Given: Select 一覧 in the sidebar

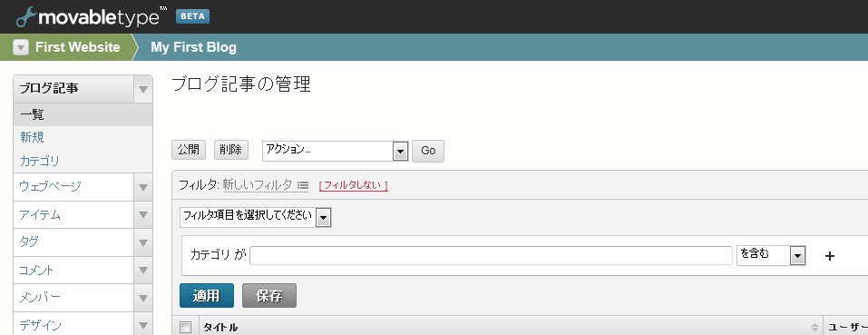Looking at the screenshot, I should [x=83, y=114].
